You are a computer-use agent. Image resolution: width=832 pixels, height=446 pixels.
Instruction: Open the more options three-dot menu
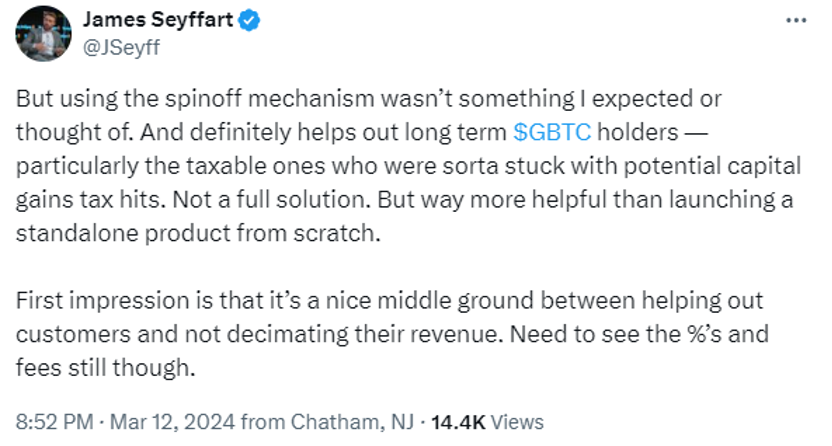tap(795, 20)
